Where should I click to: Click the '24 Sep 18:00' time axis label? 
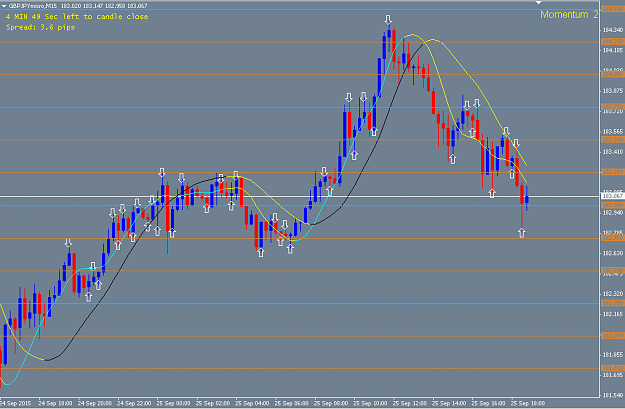[x=55, y=403]
